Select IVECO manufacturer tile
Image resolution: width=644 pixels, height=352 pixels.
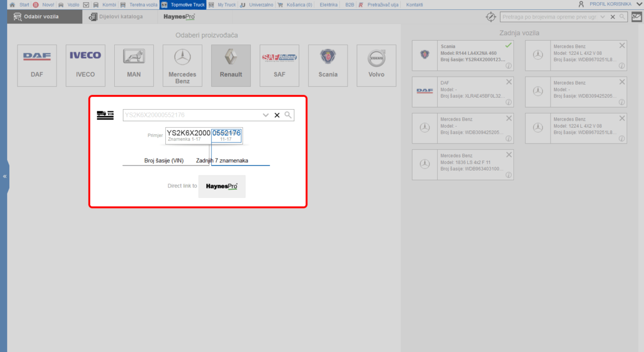coord(85,66)
